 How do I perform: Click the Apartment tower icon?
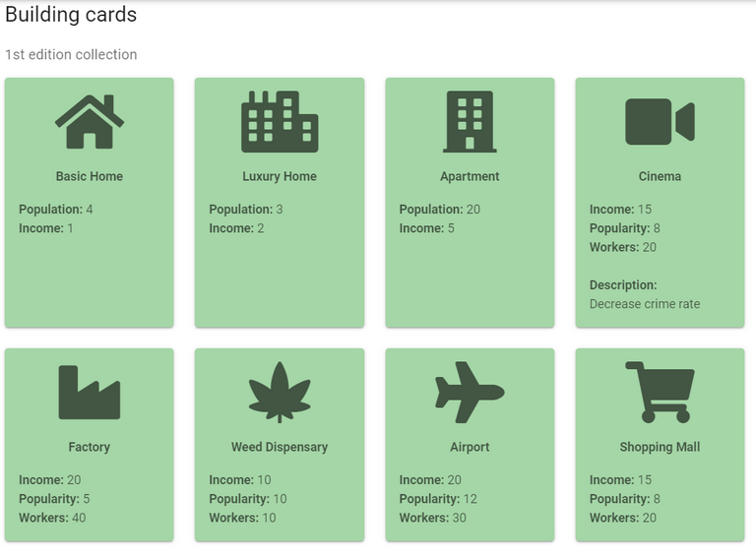click(470, 122)
